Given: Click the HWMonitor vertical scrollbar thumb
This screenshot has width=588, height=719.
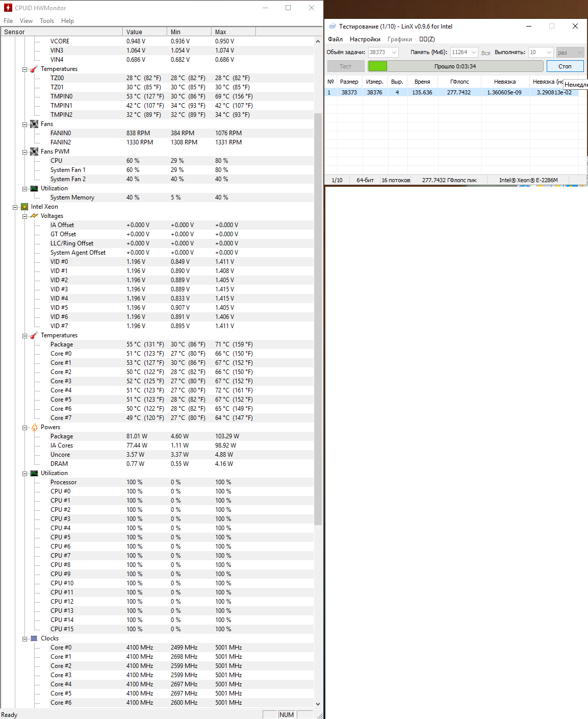Looking at the screenshot, I should click(x=318, y=319).
